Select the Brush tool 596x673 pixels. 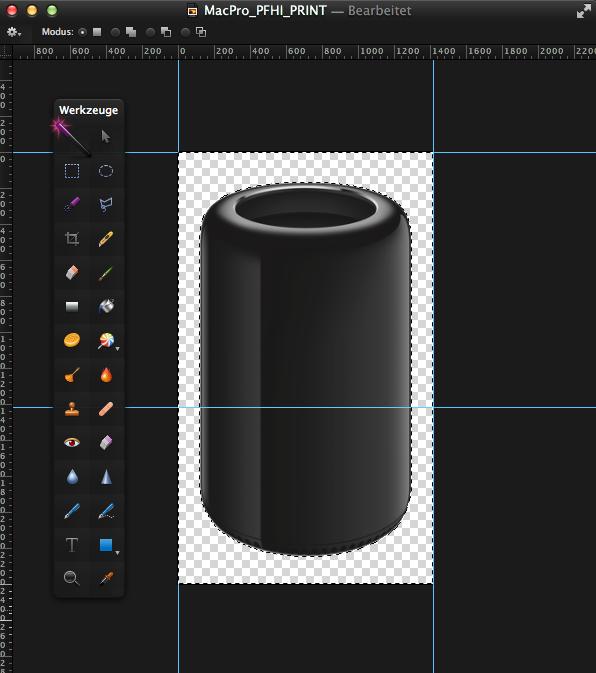pos(106,273)
